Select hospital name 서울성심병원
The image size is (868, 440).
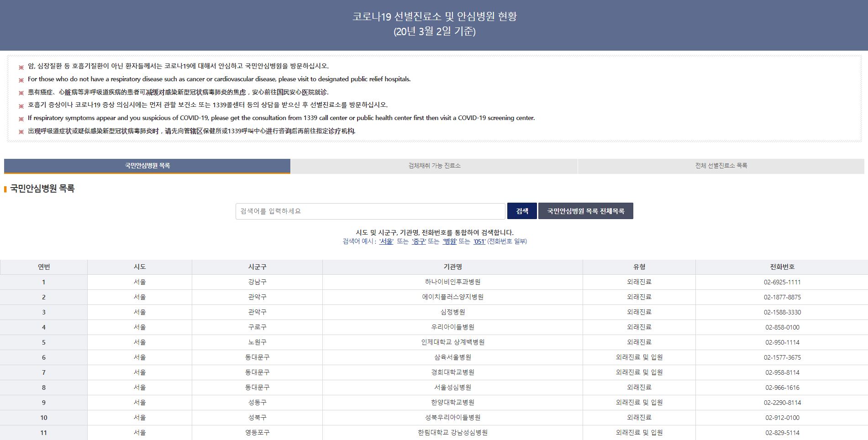(452, 388)
